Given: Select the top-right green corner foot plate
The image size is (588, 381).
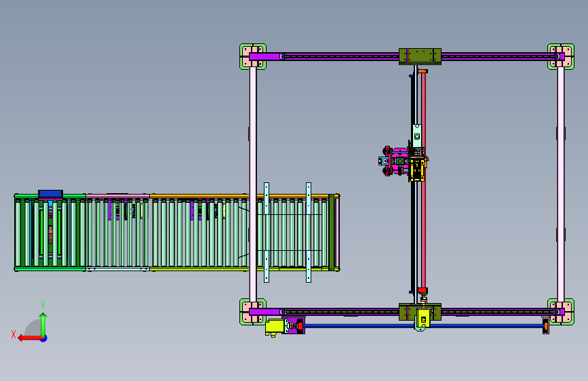Looking at the screenshot, I should click(x=561, y=57).
